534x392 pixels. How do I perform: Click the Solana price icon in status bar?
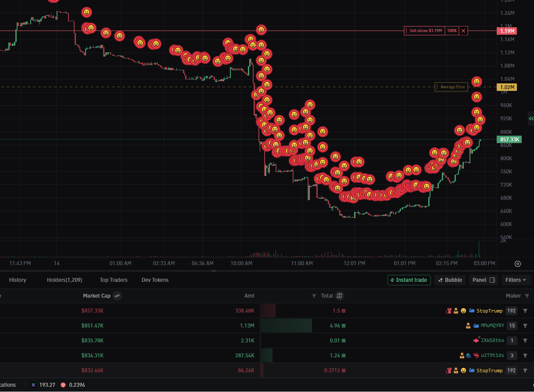(x=33, y=385)
